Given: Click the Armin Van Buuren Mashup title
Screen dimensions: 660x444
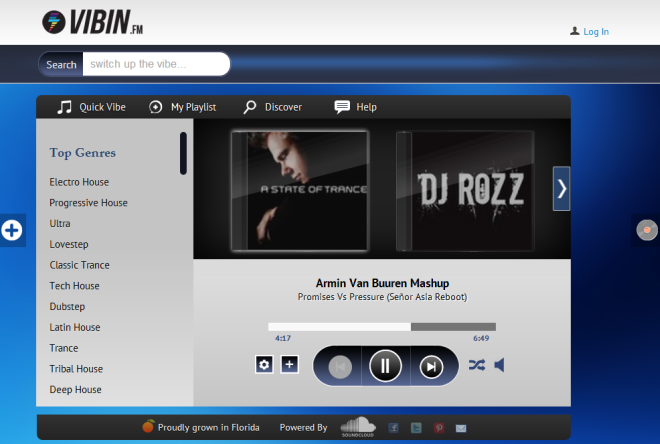Looking at the screenshot, I should point(382,283).
